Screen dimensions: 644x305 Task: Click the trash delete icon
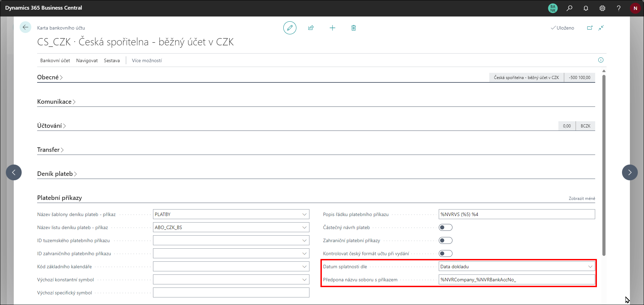point(353,28)
